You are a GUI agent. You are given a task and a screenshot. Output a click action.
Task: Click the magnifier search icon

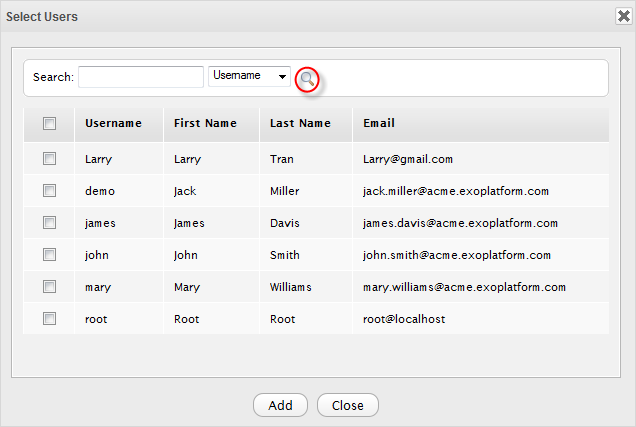click(308, 78)
